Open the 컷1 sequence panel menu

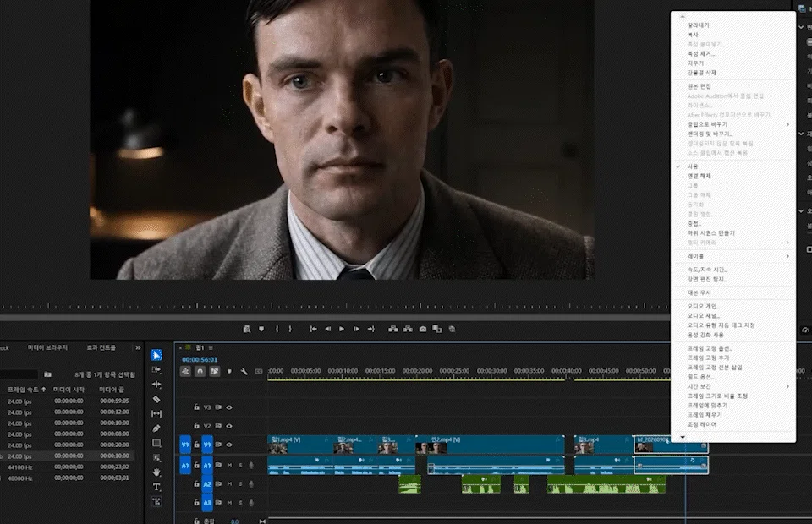[x=211, y=347]
